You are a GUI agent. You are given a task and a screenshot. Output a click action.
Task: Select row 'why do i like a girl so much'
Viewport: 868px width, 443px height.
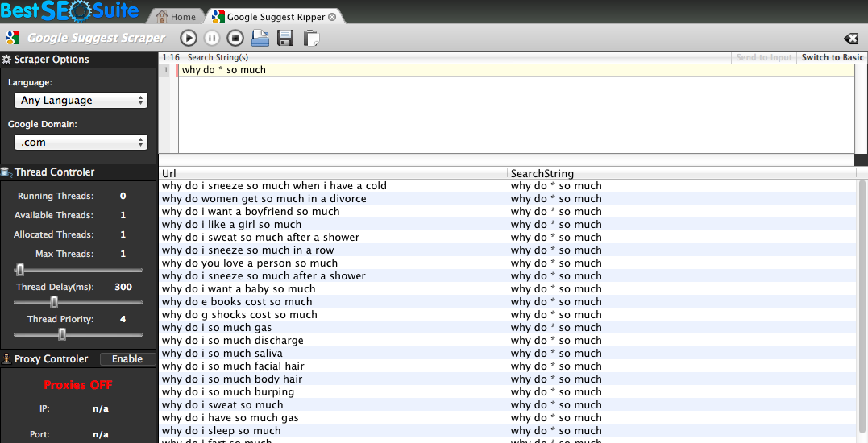pyautogui.click(x=507, y=225)
